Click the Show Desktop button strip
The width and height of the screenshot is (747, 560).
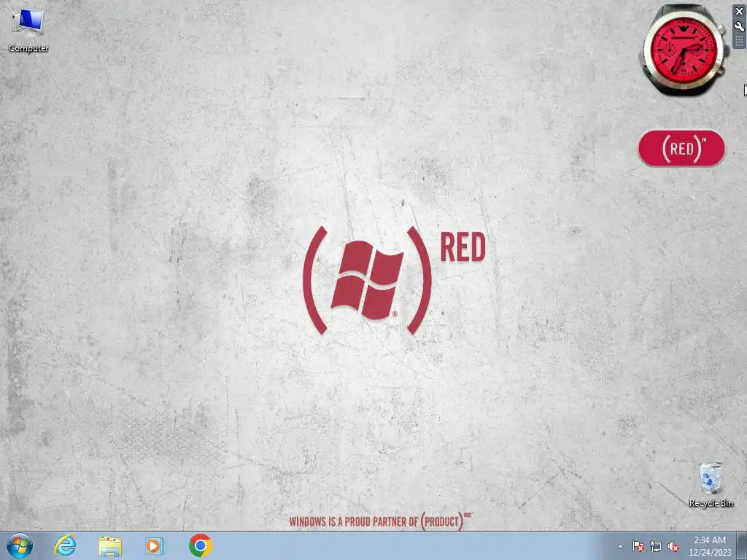tap(742, 546)
